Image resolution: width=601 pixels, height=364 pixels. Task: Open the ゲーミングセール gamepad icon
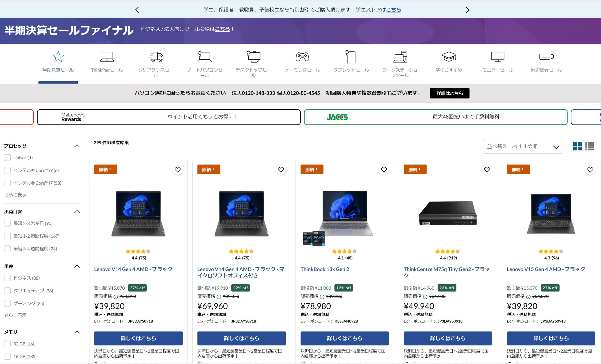302,57
